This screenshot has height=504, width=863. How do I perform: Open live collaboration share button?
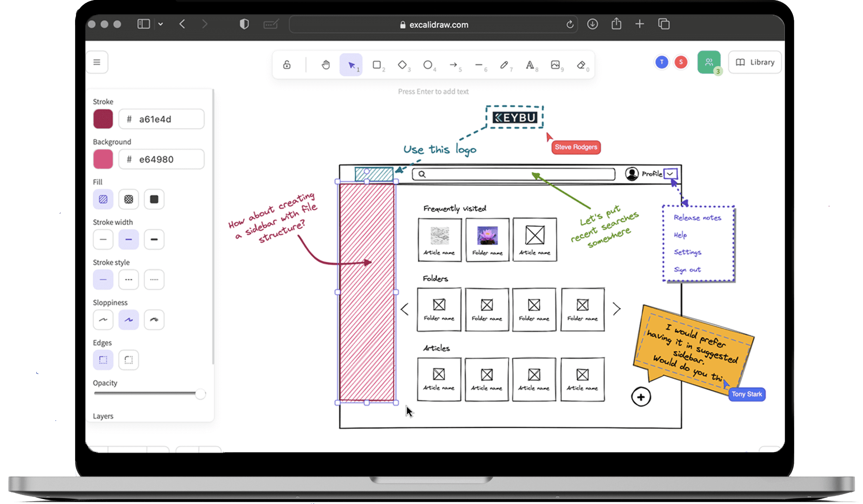709,62
